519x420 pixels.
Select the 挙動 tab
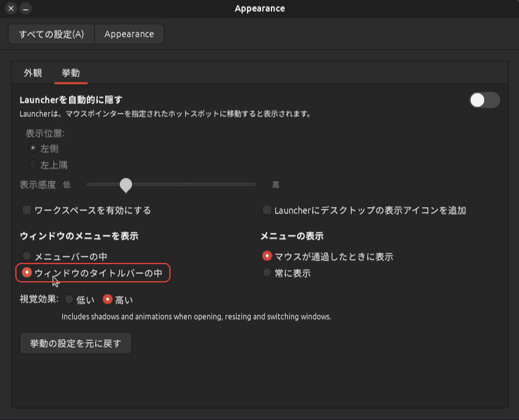[70, 72]
